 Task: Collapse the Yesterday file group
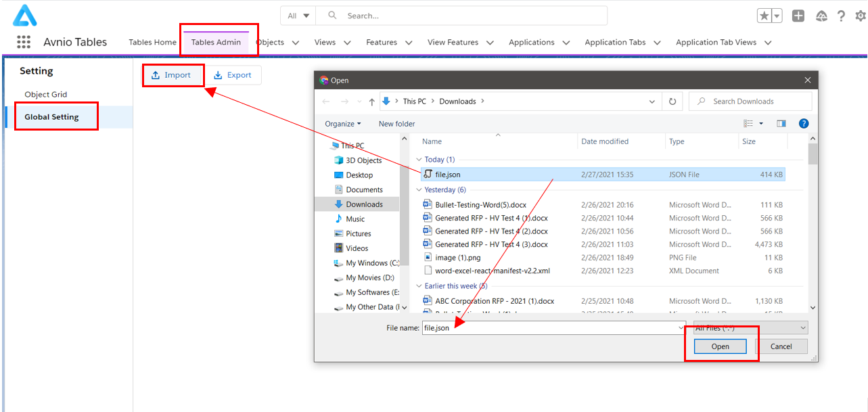click(419, 190)
